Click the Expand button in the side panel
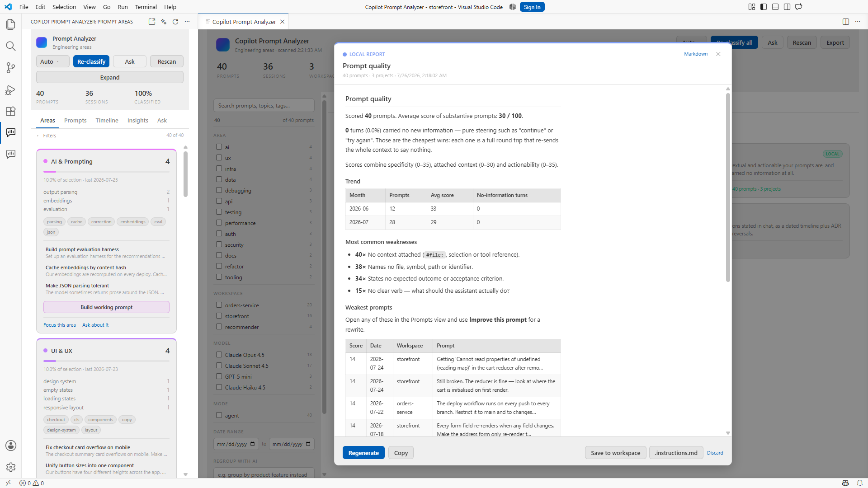 coord(110,77)
